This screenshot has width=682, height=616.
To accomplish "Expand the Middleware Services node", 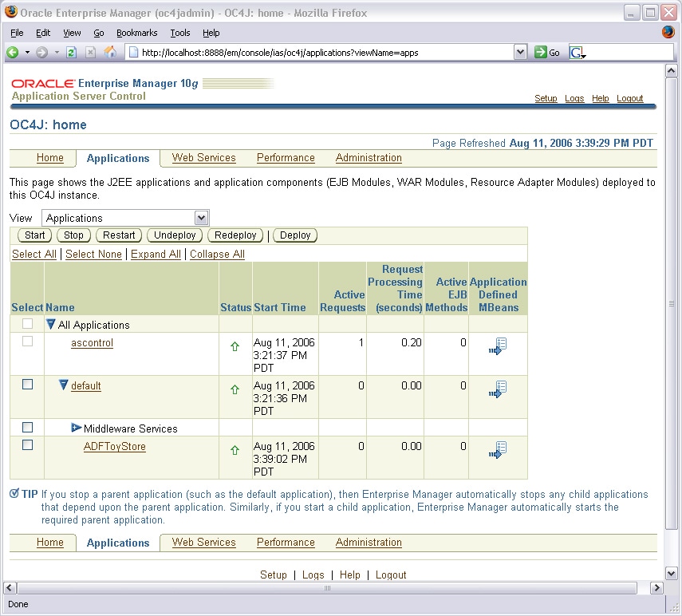I will click(x=76, y=428).
